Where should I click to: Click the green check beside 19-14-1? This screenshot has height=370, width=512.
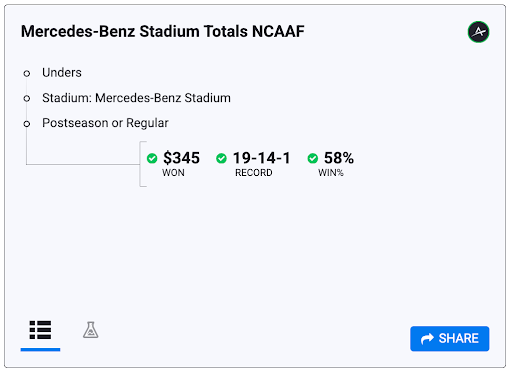(x=221, y=158)
